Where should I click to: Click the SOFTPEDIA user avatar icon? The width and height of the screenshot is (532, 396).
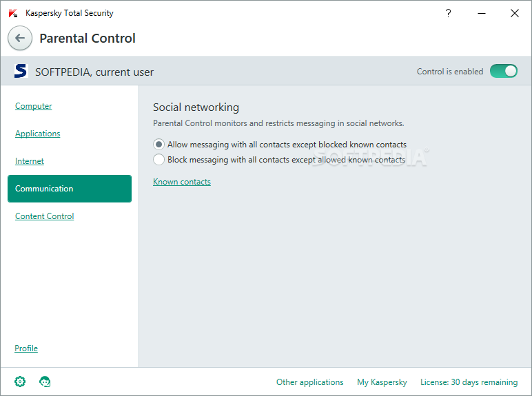click(x=21, y=71)
